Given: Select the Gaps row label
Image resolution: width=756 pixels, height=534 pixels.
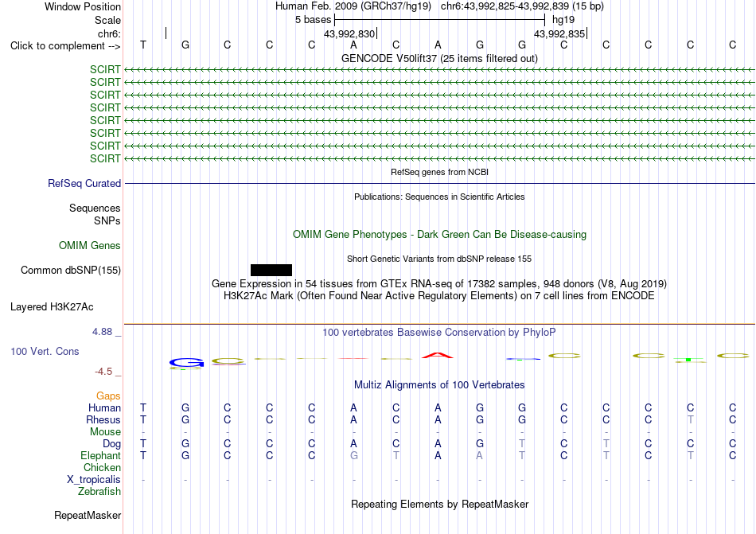Looking at the screenshot, I should click(108, 396).
